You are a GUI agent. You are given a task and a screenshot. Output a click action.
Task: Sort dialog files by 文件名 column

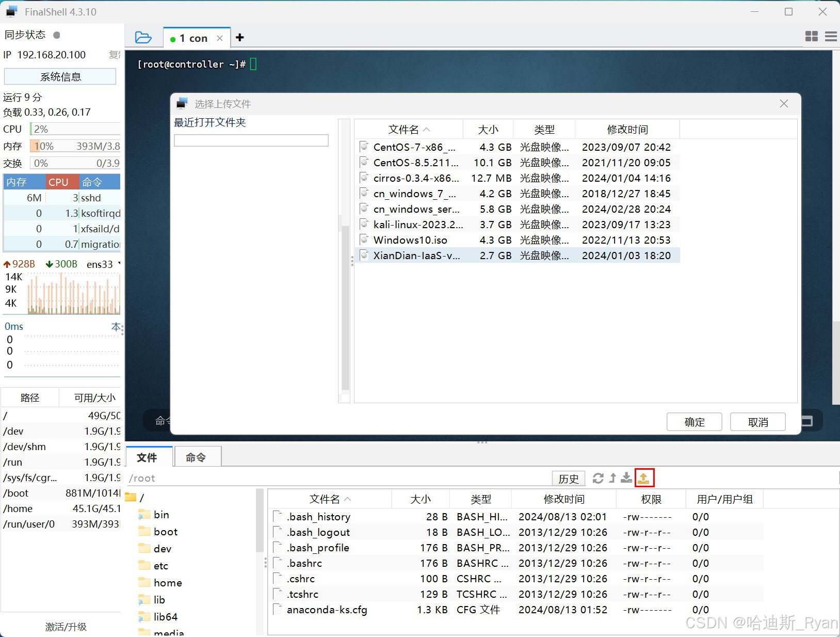409,130
